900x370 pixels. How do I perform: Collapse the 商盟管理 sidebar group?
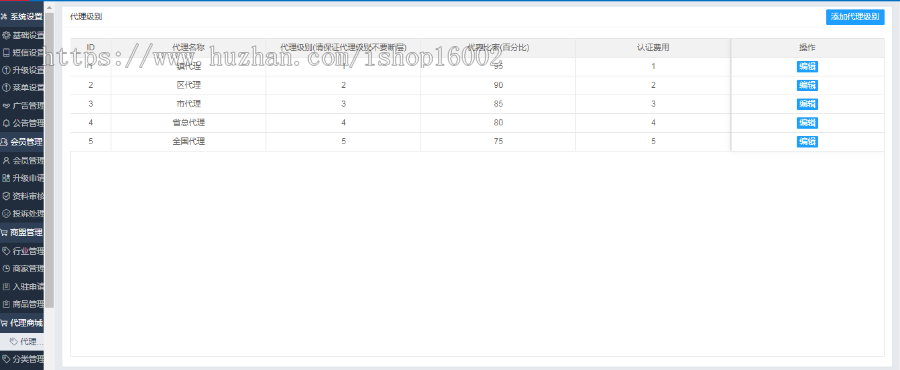click(22, 232)
